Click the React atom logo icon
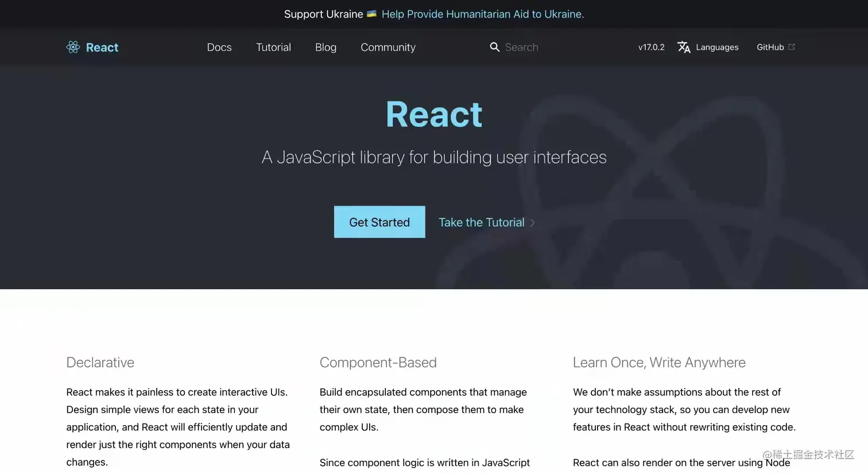This screenshot has width=868, height=474. pyautogui.click(x=73, y=47)
